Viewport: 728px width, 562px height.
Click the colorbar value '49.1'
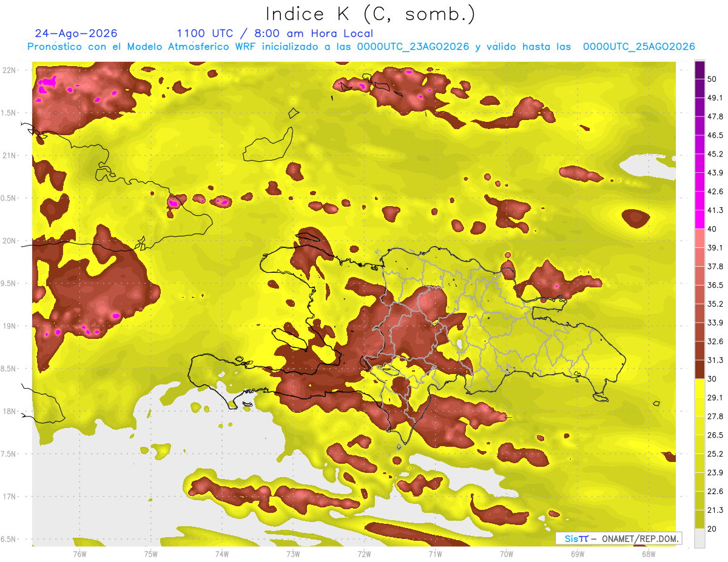point(715,98)
